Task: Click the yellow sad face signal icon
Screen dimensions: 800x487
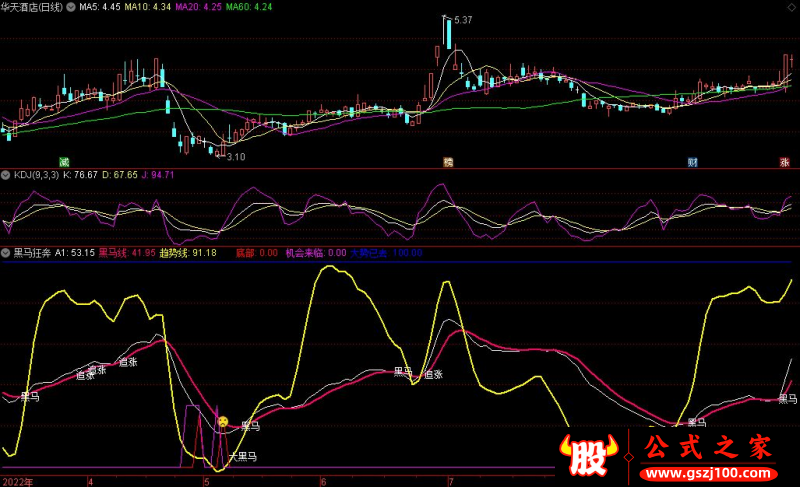Action: coord(223,422)
